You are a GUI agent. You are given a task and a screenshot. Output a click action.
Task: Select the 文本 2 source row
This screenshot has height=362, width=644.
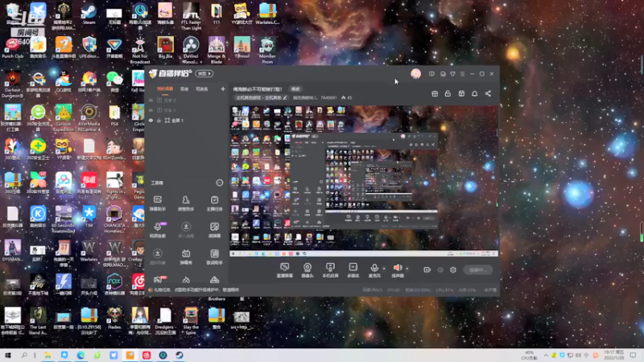pyautogui.click(x=187, y=100)
